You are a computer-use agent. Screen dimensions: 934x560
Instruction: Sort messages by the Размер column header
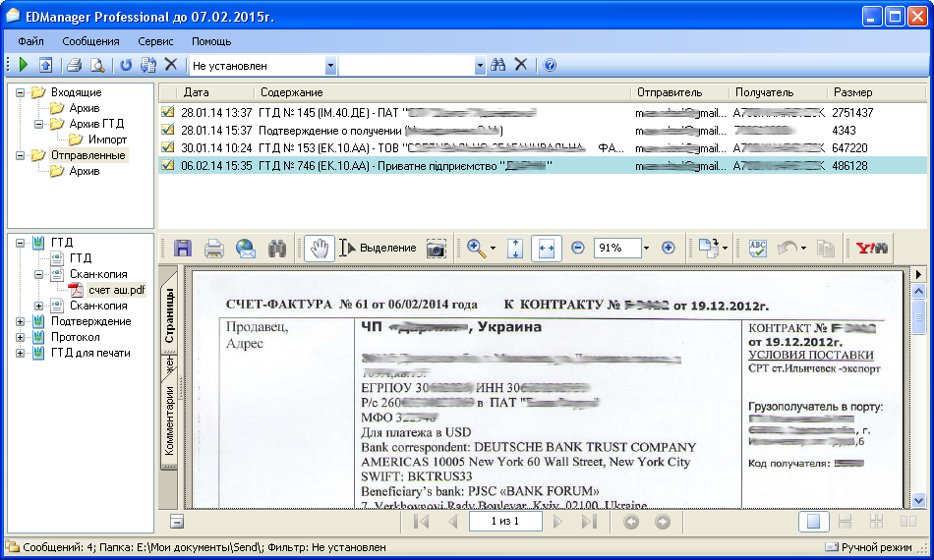(x=876, y=92)
